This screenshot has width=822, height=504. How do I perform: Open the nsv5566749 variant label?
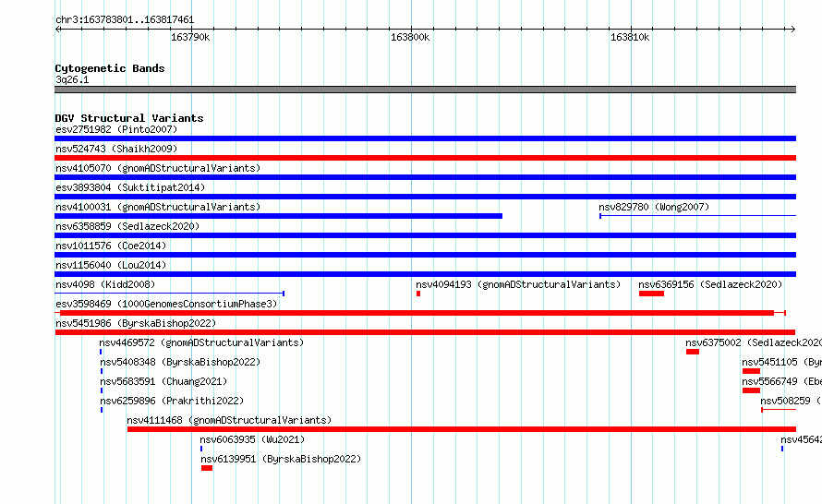click(x=781, y=381)
